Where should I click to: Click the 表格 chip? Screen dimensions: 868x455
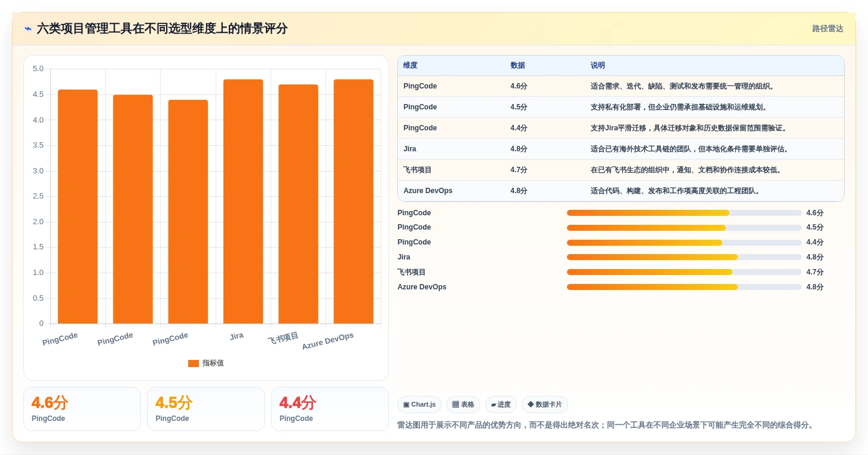click(x=463, y=405)
